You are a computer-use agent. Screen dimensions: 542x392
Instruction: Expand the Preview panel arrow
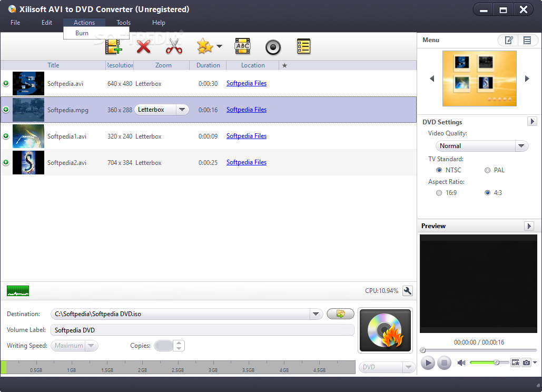click(x=529, y=226)
